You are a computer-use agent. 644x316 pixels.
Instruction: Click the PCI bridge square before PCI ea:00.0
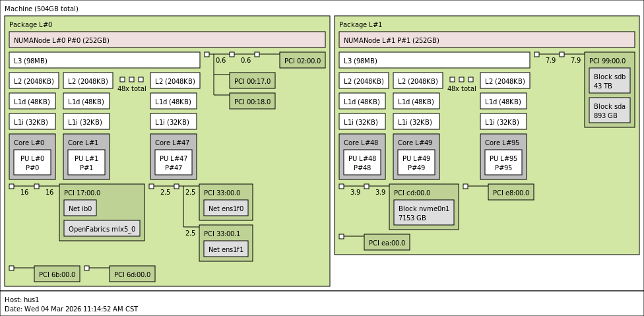click(x=341, y=236)
